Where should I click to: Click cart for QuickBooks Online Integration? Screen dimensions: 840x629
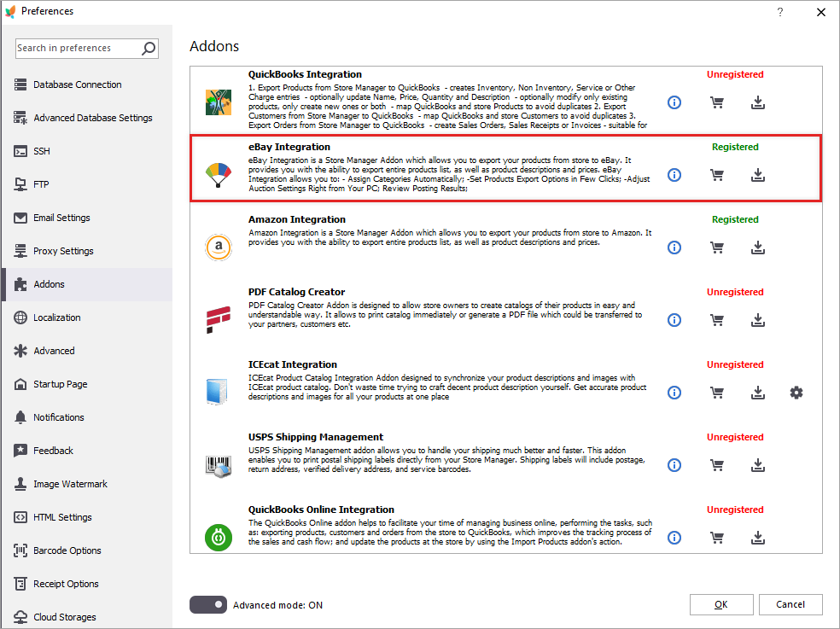717,538
